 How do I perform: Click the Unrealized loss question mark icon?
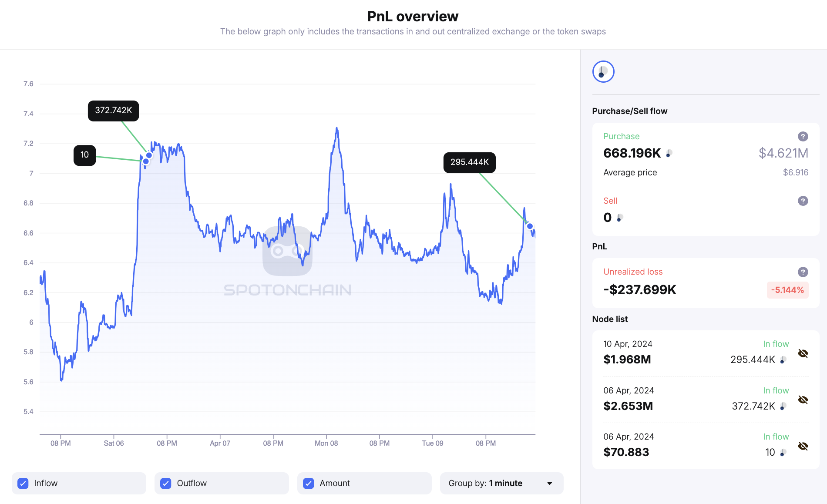click(x=802, y=272)
